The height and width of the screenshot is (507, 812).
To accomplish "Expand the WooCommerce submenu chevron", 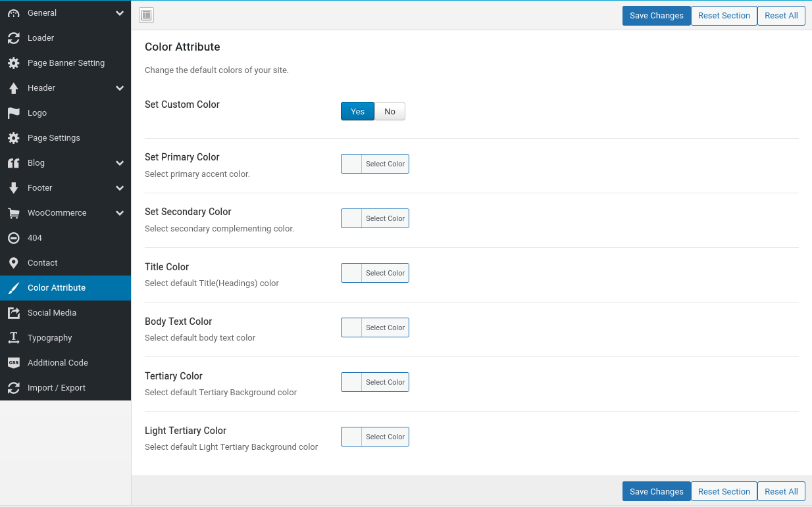I will [x=120, y=213].
